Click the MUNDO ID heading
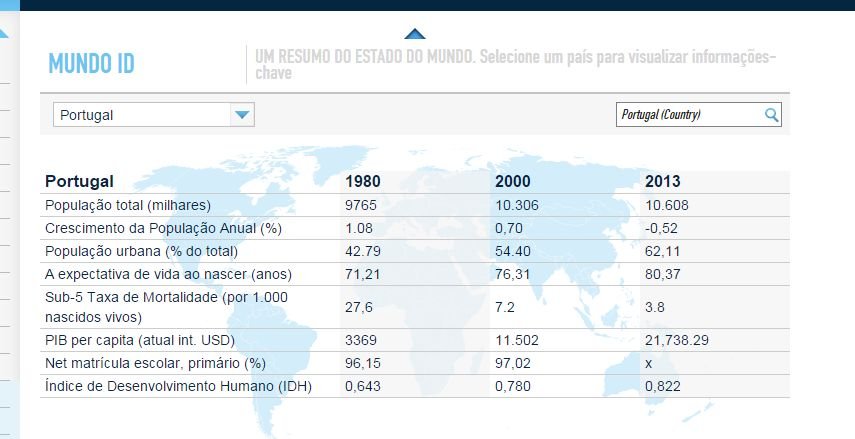855x439 pixels. tap(91, 63)
